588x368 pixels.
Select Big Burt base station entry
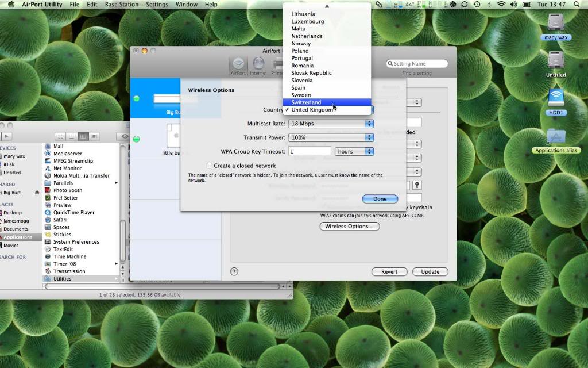(x=155, y=98)
